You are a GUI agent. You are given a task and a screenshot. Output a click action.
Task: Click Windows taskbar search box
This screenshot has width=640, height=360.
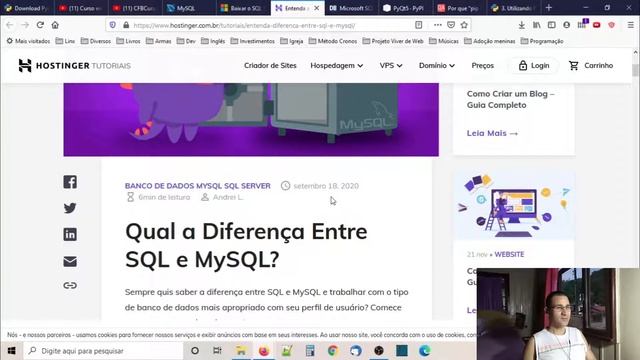pyautogui.click(x=104, y=351)
